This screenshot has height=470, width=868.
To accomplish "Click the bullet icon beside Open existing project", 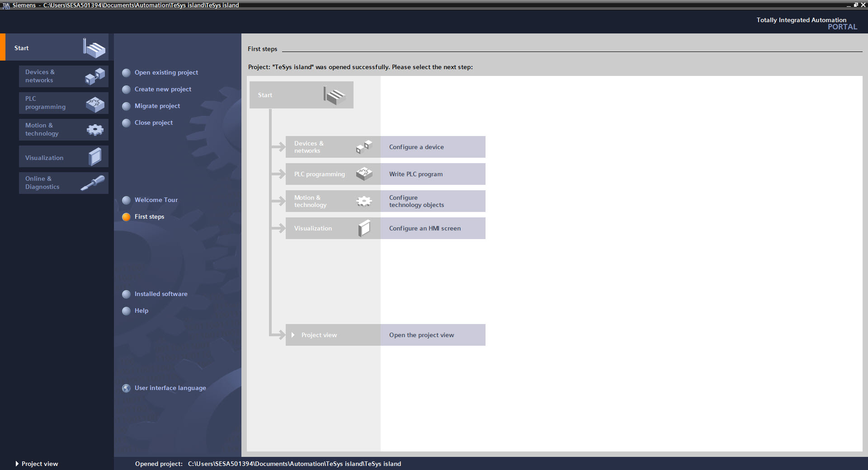I will (x=127, y=73).
